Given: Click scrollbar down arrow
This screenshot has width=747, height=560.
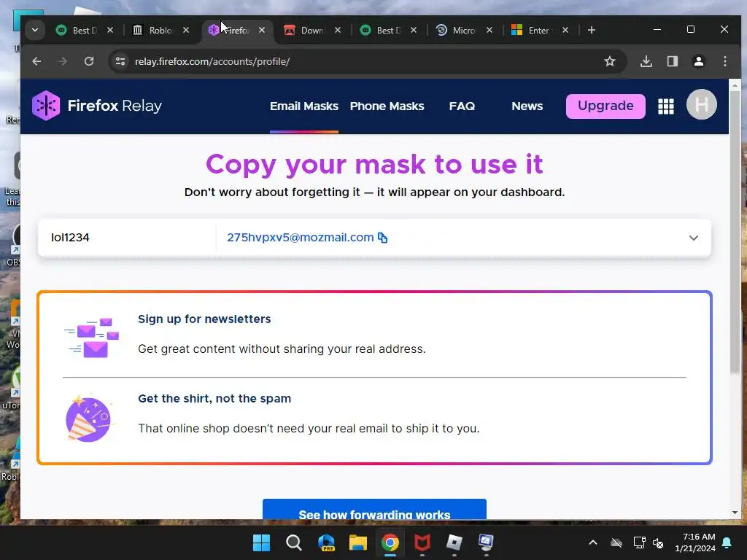Looking at the screenshot, I should click(735, 513).
